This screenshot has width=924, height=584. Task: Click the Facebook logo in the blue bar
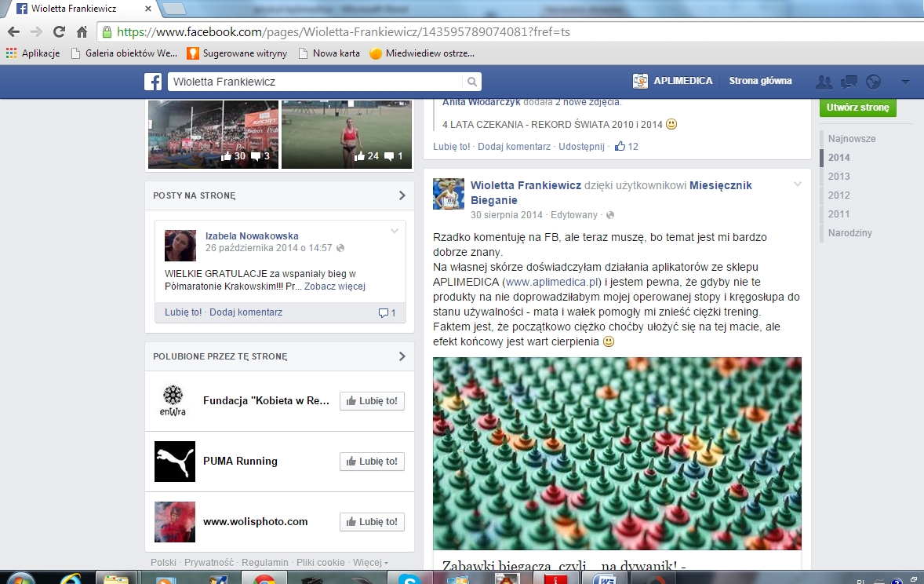153,82
